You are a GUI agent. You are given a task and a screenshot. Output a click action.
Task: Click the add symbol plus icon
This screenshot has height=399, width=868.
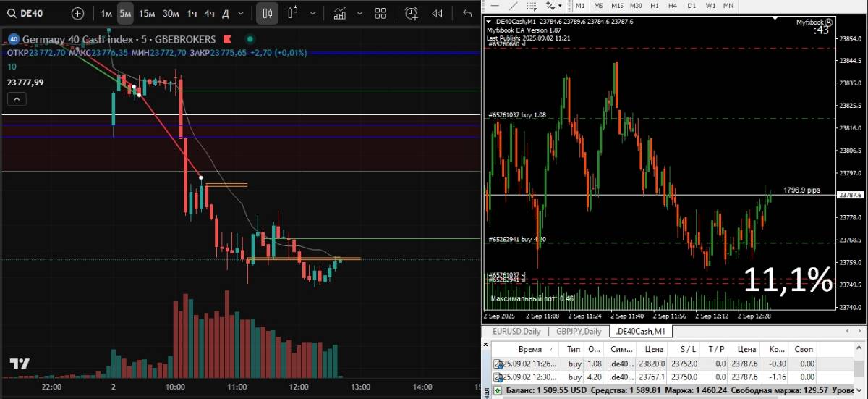click(77, 13)
